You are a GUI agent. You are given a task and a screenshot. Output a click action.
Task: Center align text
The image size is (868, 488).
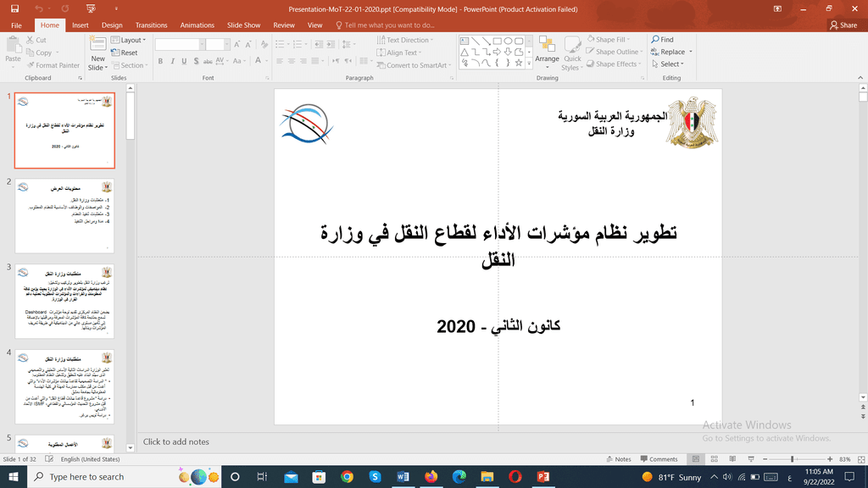click(292, 61)
